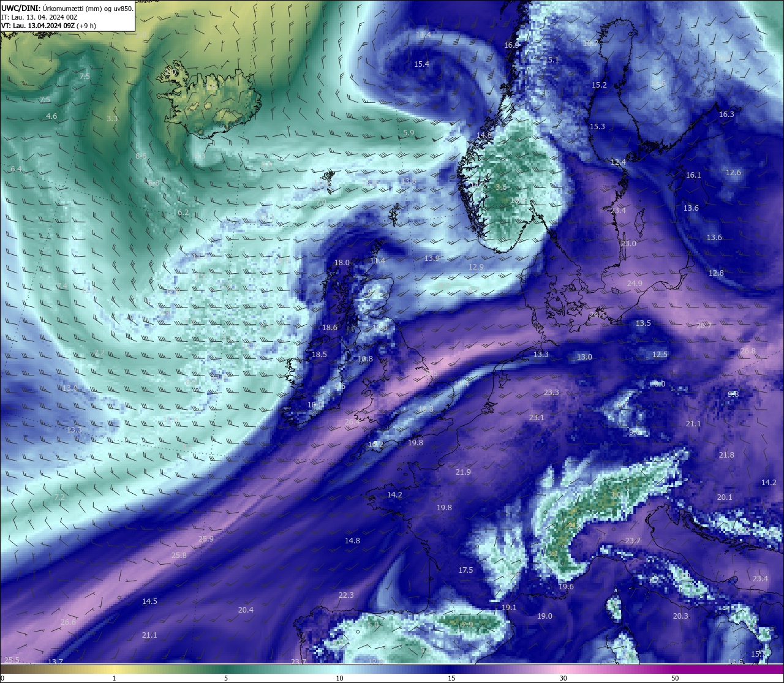Screen dimensions: 784x683
Task: Click the map value 3.3 near Iceland
Action: (x=112, y=119)
